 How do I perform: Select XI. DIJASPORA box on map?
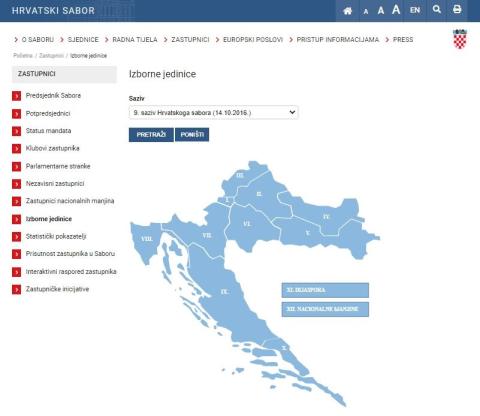click(x=325, y=290)
